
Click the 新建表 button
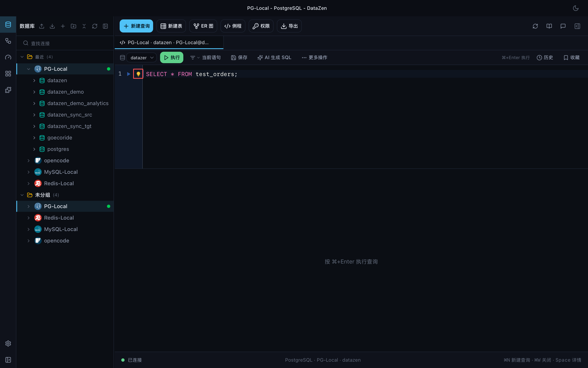(x=171, y=26)
